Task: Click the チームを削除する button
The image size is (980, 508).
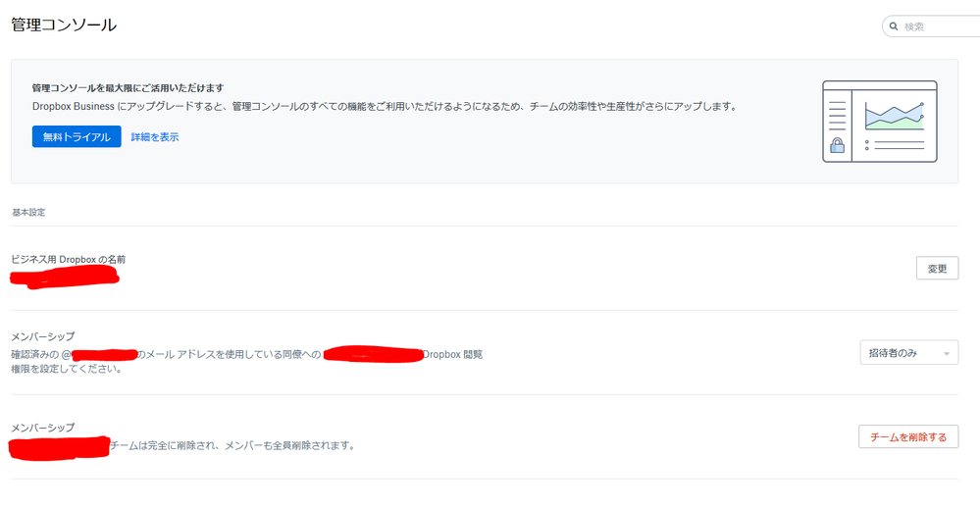Action: click(908, 436)
